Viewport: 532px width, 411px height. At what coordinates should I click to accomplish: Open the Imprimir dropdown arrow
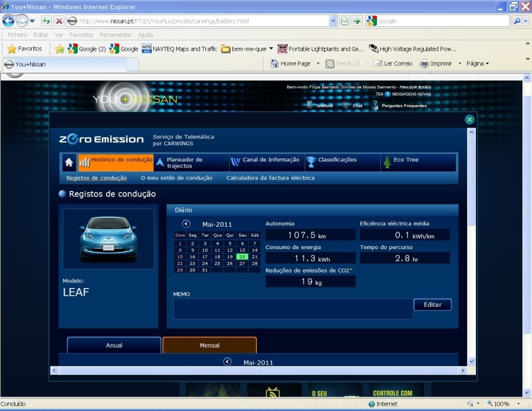pyautogui.click(x=460, y=63)
